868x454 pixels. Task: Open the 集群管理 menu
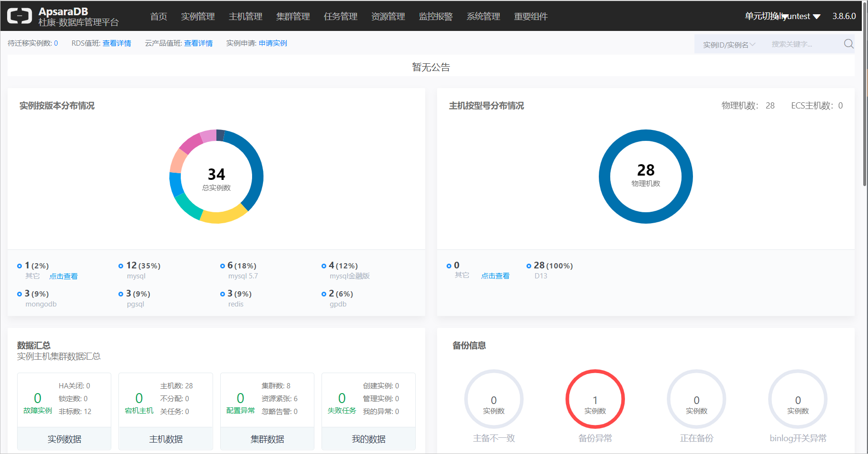293,16
